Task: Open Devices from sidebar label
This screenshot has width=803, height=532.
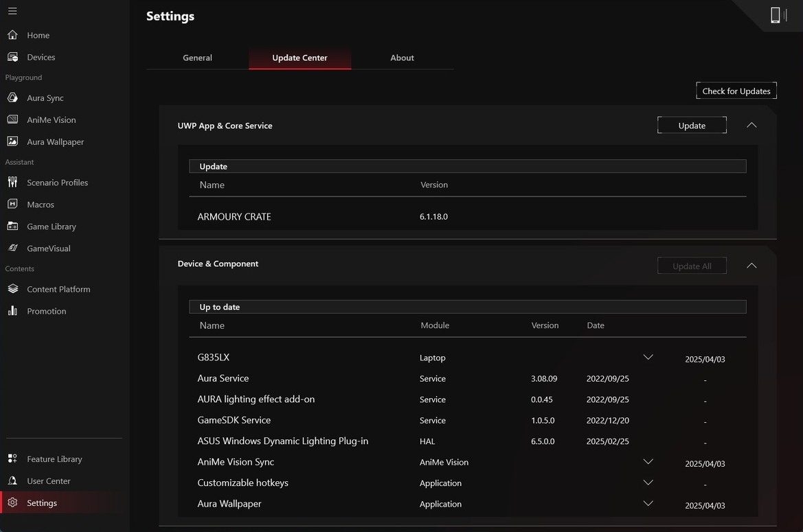Action: [41, 57]
